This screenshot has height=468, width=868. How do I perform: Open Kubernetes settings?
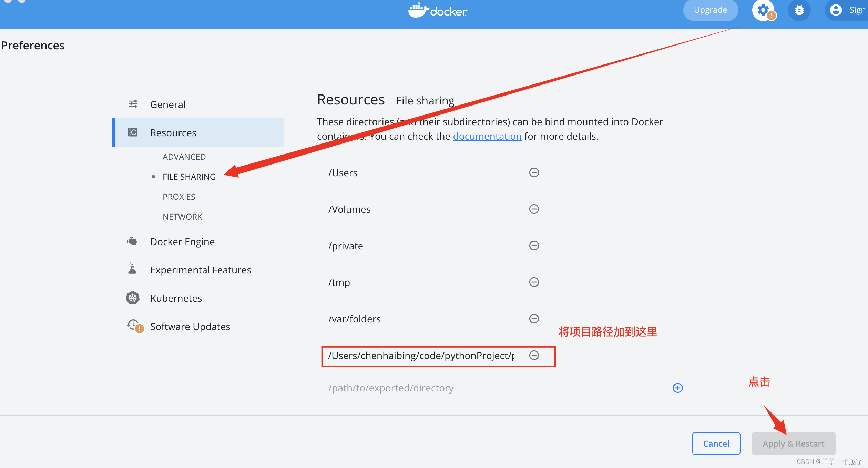point(198,298)
